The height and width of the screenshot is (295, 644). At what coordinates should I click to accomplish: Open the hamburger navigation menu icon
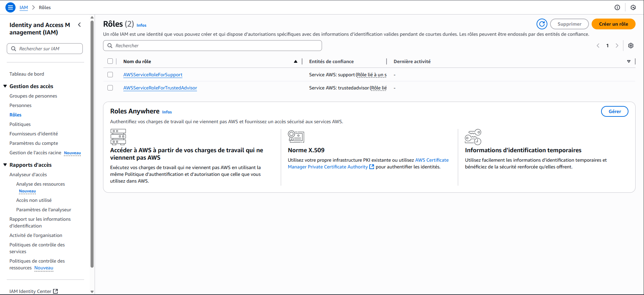click(10, 7)
